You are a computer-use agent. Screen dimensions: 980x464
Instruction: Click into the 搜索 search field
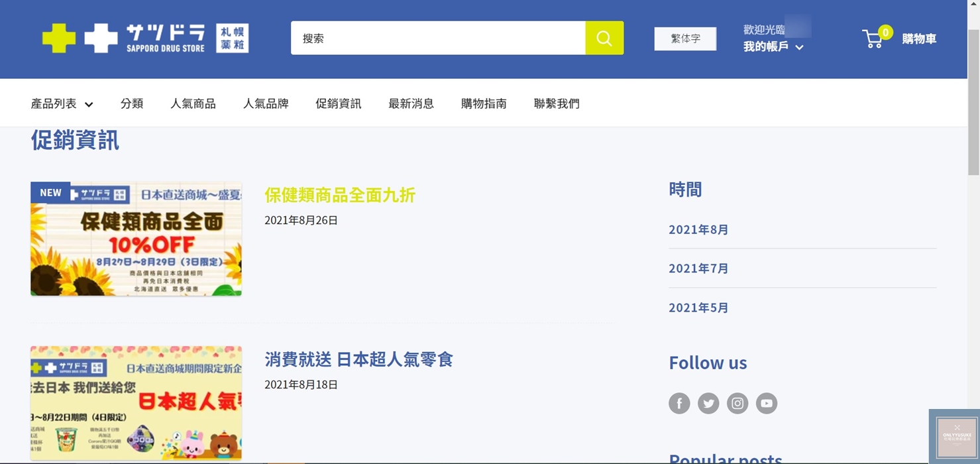coord(437,38)
